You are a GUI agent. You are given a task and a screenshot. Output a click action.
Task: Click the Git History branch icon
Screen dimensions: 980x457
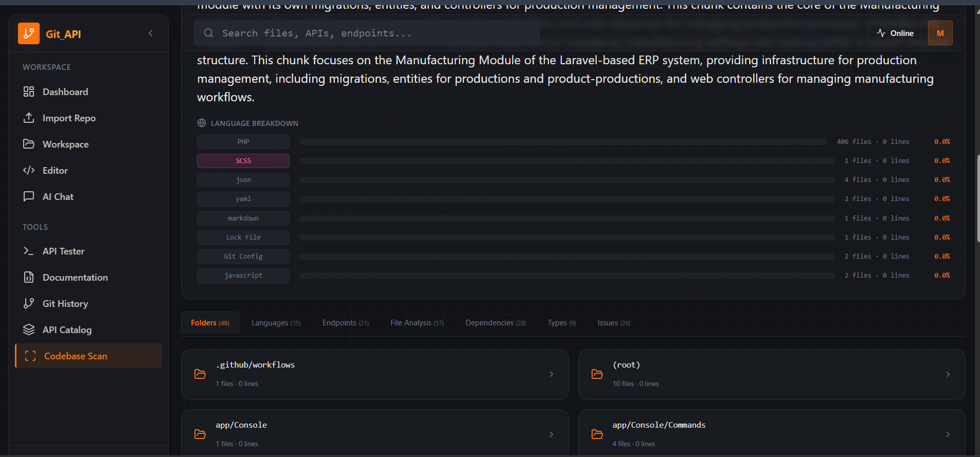click(29, 303)
